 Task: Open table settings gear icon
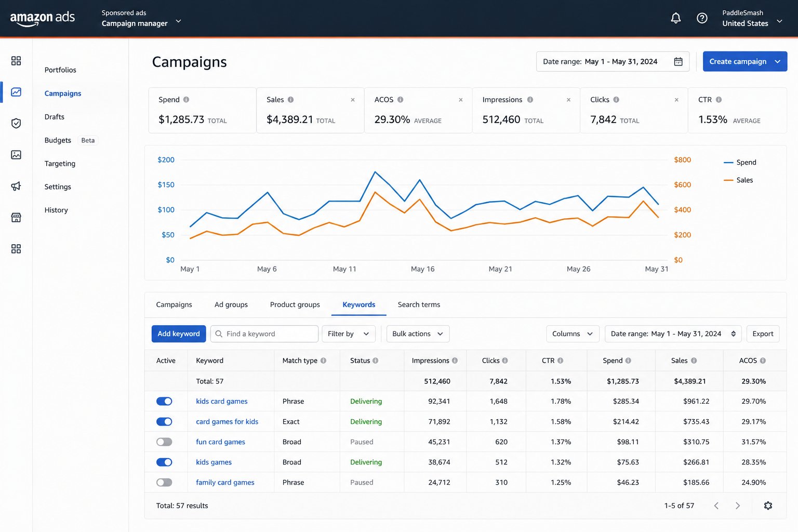pyautogui.click(x=768, y=506)
